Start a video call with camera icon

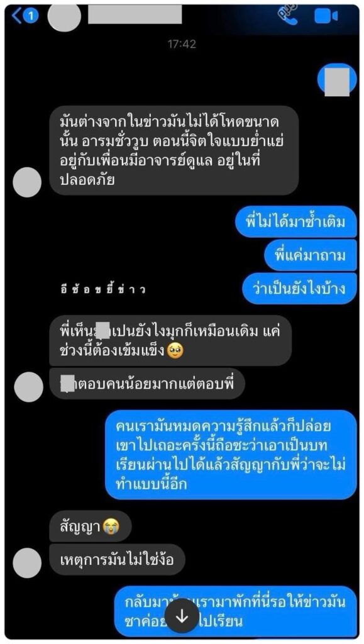pyautogui.click(x=326, y=16)
